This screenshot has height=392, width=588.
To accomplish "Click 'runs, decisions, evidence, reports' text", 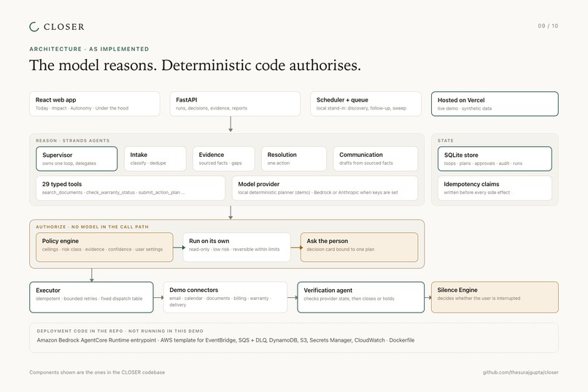I will (212, 109).
